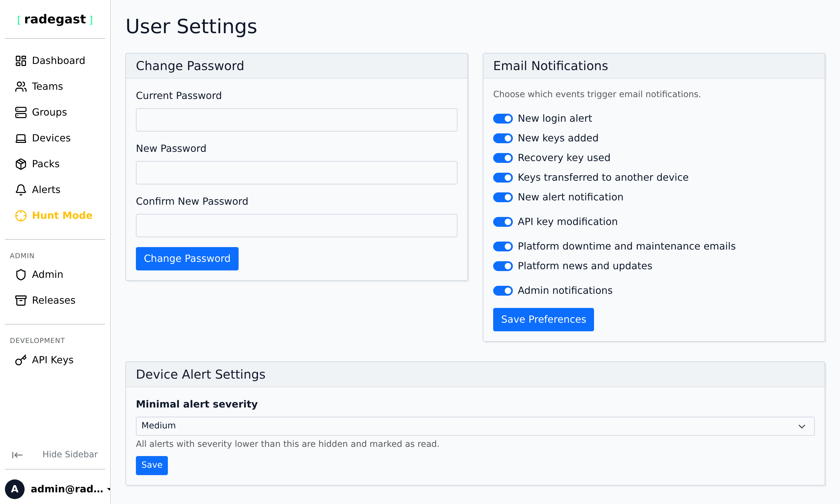Open the Releases section

[x=55, y=301]
